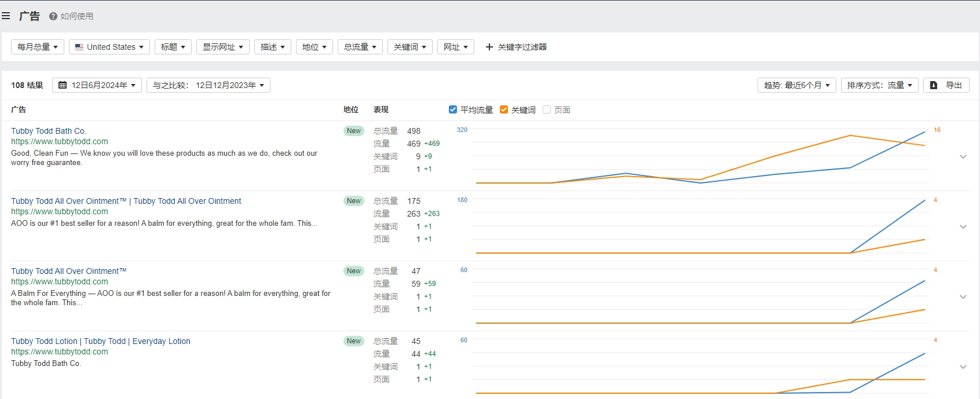The image size is (980, 399).
Task: Click the +44 traffic change value
Action: [430, 354]
